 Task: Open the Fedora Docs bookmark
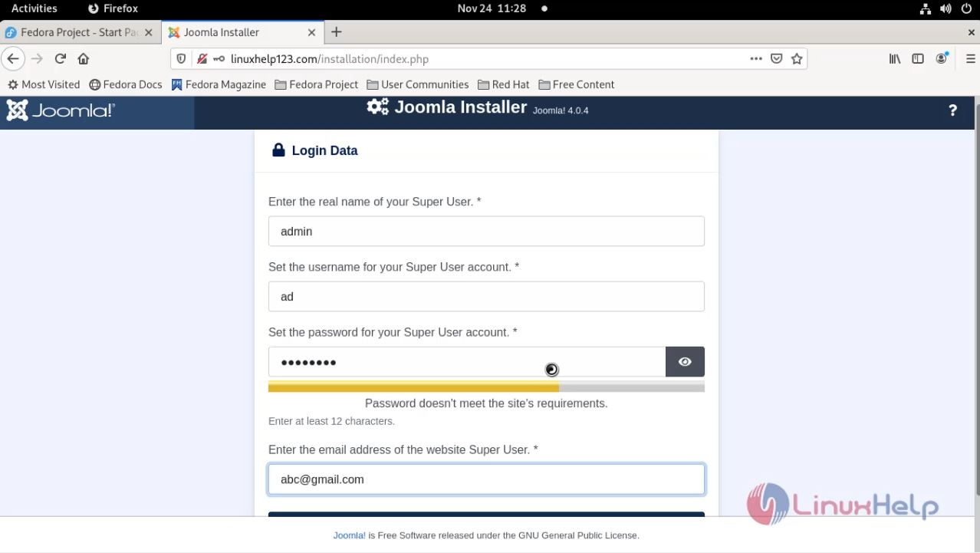pyautogui.click(x=126, y=84)
